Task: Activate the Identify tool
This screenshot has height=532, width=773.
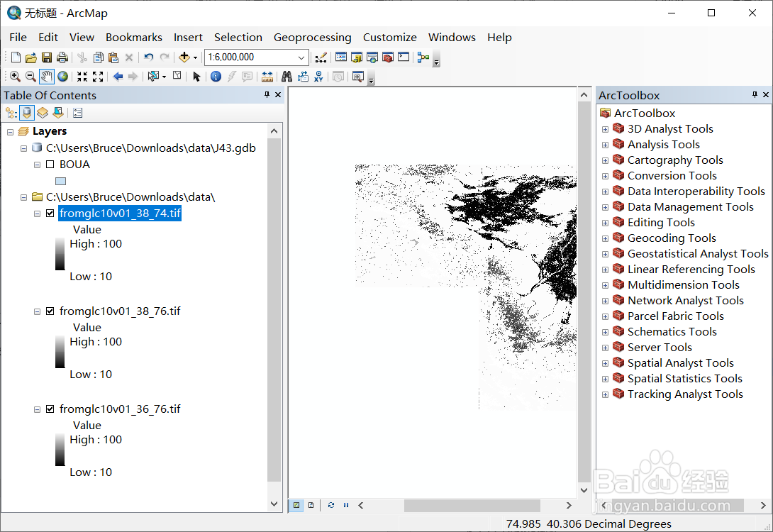Action: coord(216,77)
